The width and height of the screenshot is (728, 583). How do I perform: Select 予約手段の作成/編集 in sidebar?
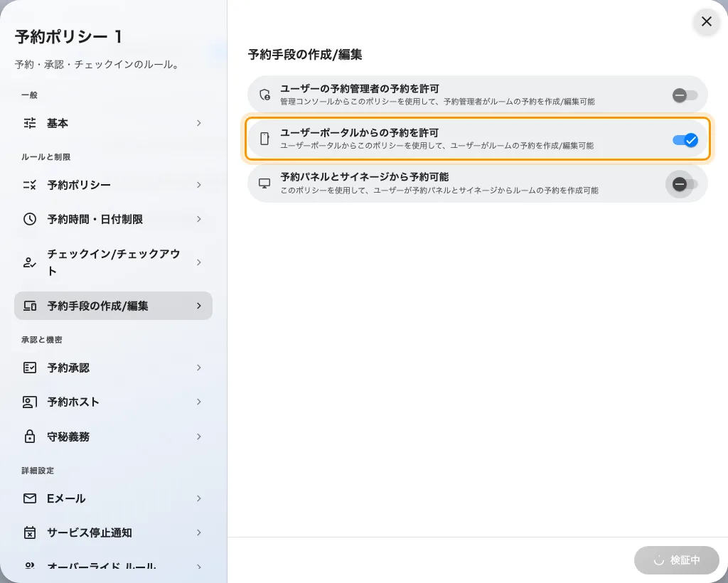(x=113, y=306)
